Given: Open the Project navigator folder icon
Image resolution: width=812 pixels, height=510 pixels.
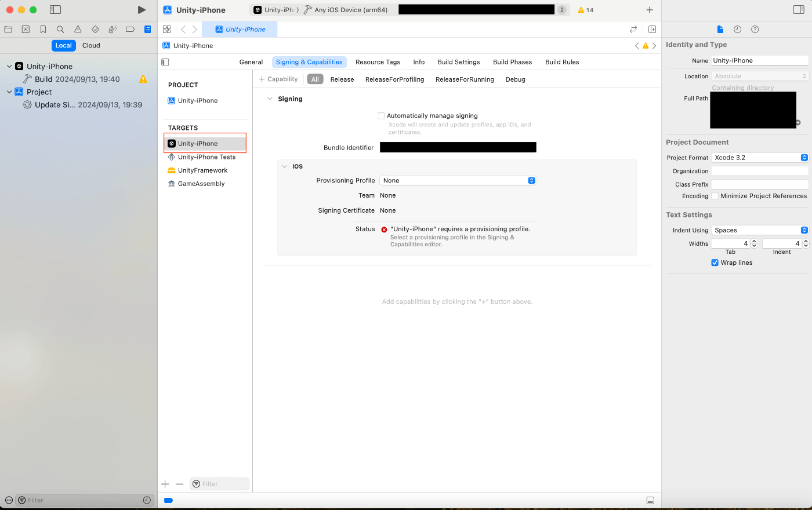Looking at the screenshot, I should (8, 29).
